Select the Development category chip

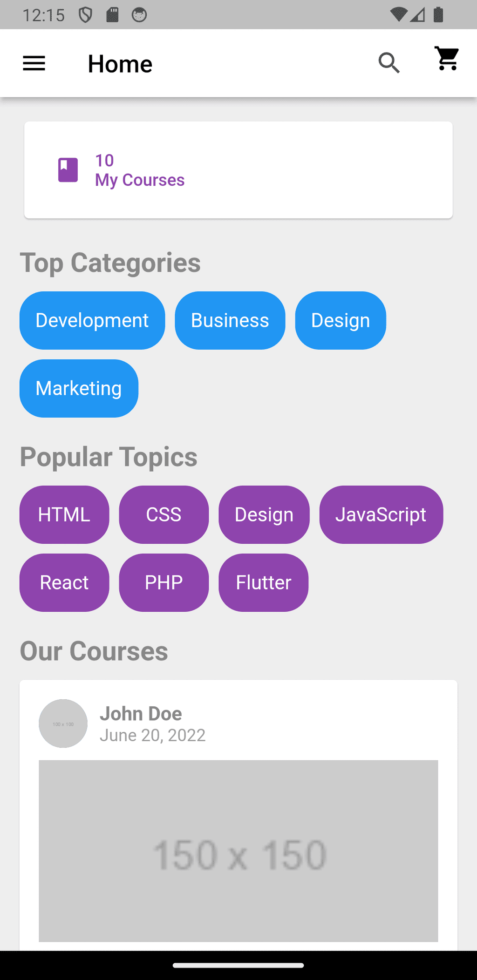(92, 320)
